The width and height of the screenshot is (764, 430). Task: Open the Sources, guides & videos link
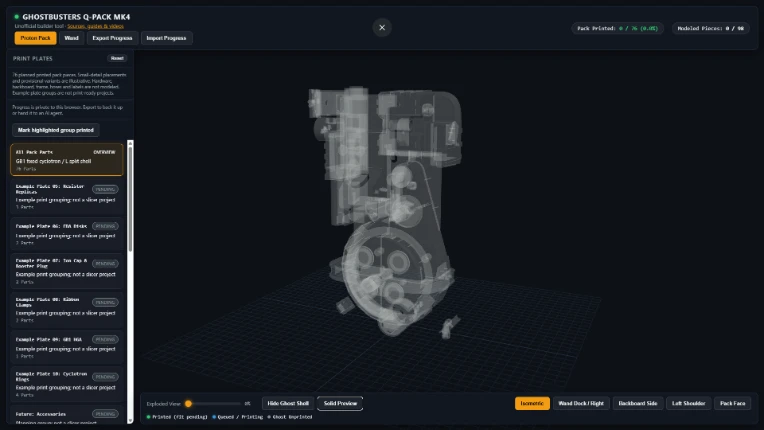[x=96, y=26]
